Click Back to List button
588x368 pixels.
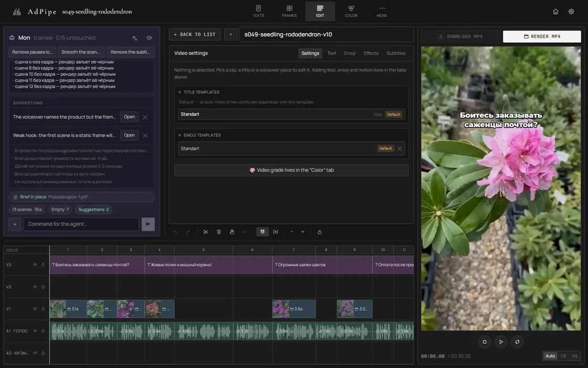[x=195, y=35]
